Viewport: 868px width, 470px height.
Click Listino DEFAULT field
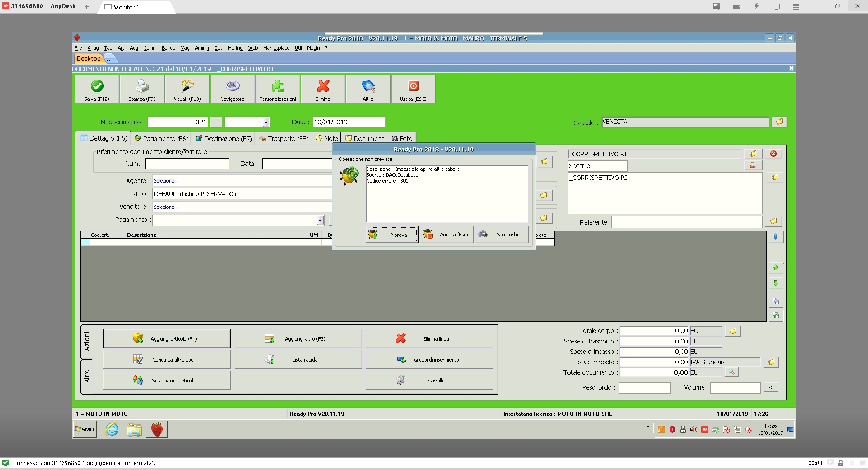pos(242,194)
